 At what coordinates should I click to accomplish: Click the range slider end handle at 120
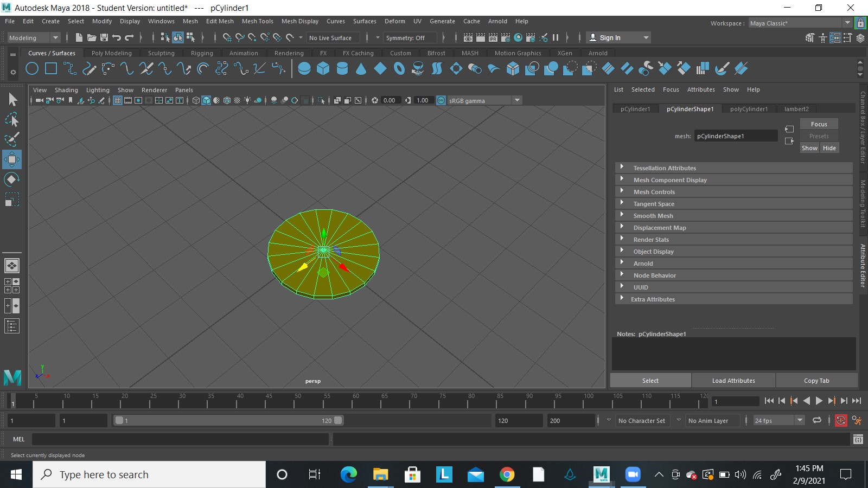(338, 420)
